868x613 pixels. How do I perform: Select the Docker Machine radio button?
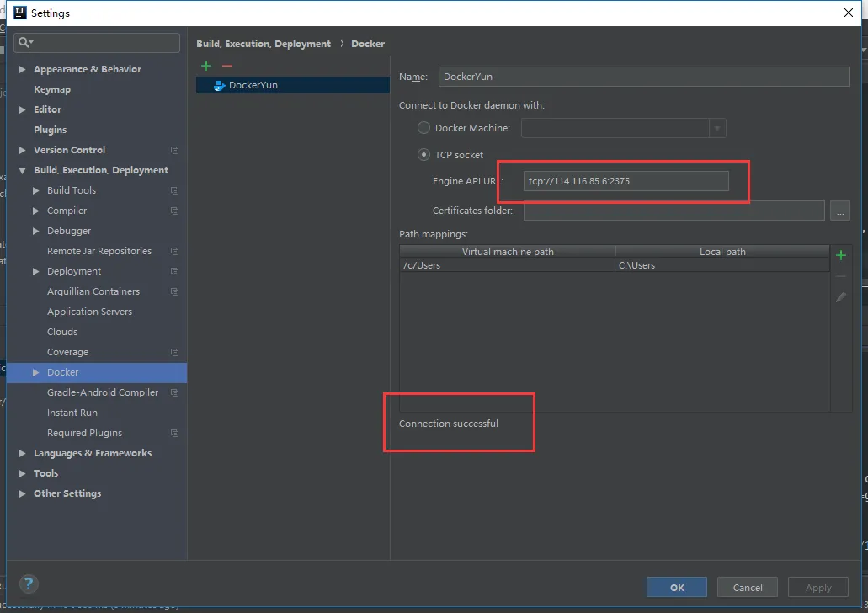click(x=424, y=128)
